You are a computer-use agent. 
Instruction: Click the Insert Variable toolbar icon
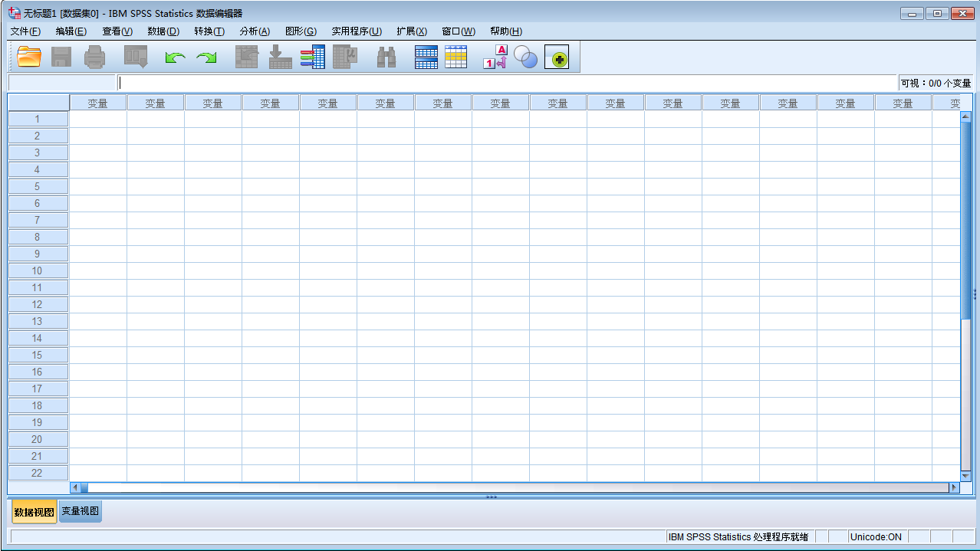[x=455, y=56]
